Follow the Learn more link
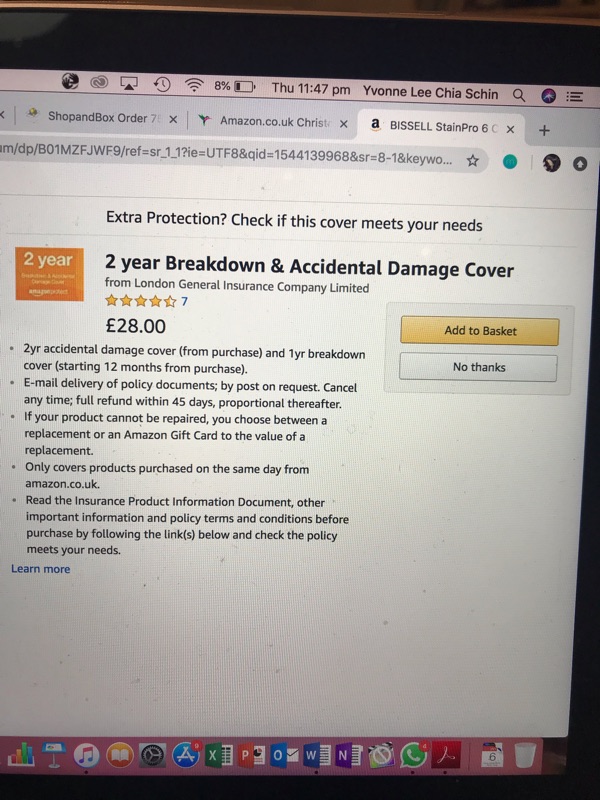Viewport: 600px width, 800px height. [41, 569]
